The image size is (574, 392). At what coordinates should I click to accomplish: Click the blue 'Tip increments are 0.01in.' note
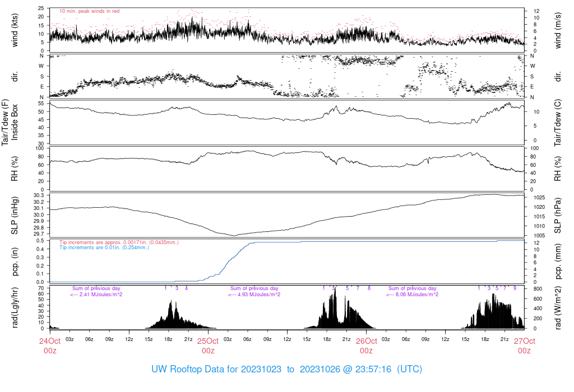(x=104, y=248)
